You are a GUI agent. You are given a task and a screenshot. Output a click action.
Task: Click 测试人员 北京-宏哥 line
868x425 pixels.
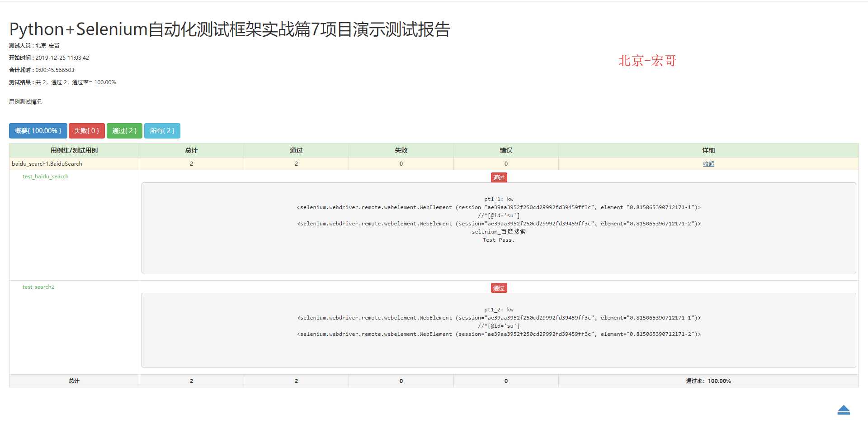[x=34, y=46]
